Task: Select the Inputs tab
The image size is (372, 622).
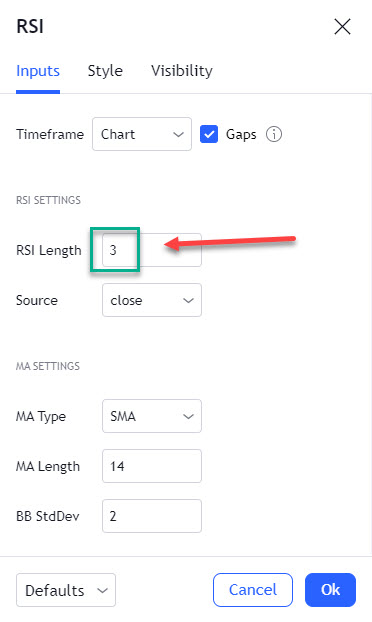Action: pos(38,71)
